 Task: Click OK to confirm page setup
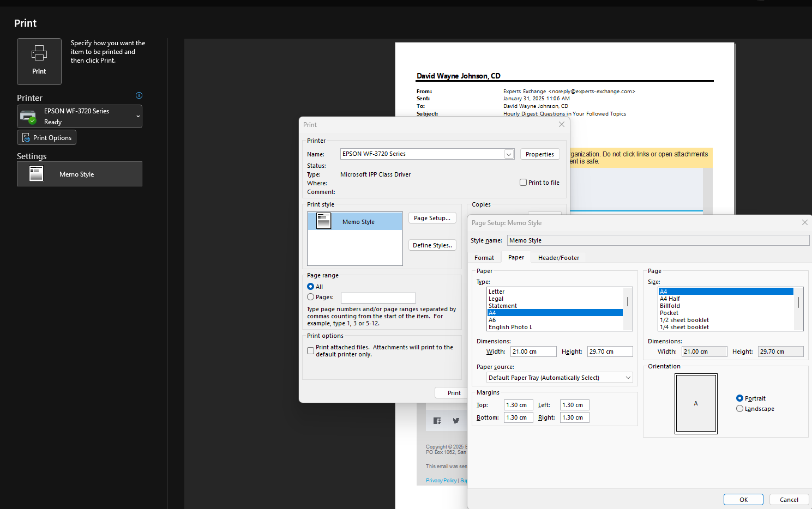(x=743, y=499)
